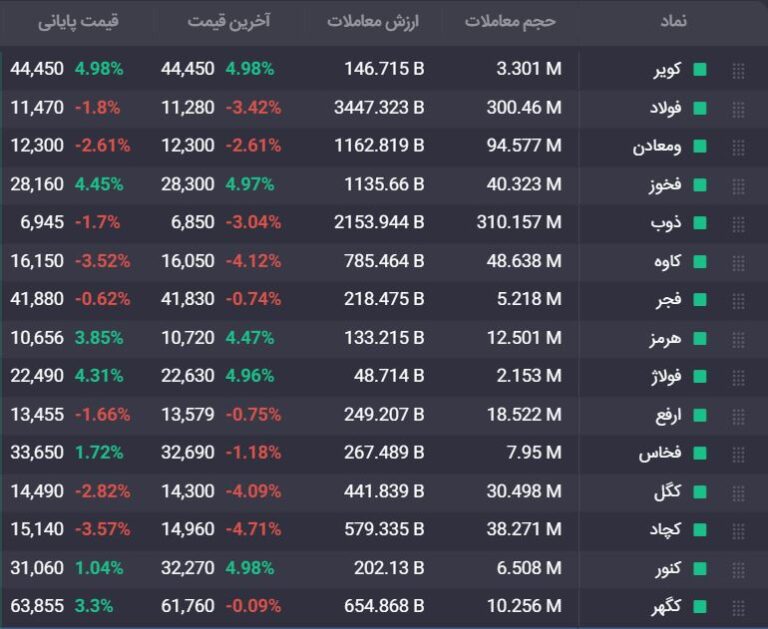768x629 pixels.
Task: Click the drag handle for the هرمز row
Action: click(x=739, y=338)
